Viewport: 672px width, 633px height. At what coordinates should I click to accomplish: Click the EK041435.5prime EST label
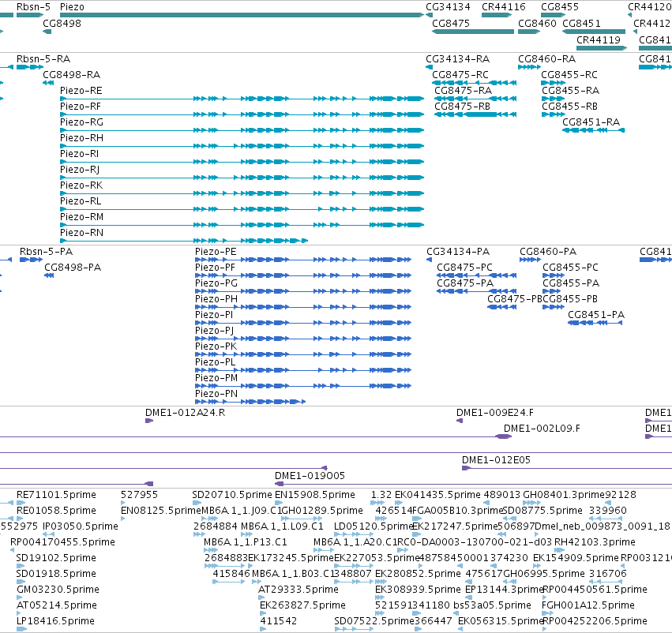[x=437, y=495]
